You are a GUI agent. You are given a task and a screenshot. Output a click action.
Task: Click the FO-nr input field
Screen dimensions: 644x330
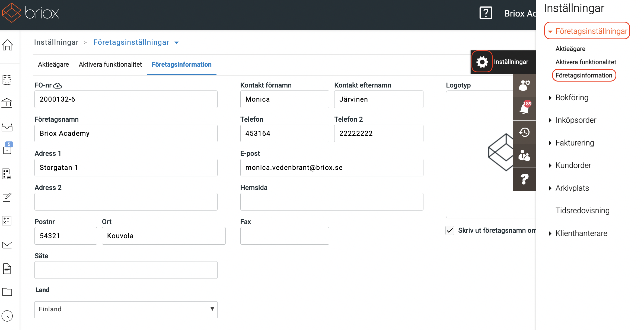[x=126, y=99]
